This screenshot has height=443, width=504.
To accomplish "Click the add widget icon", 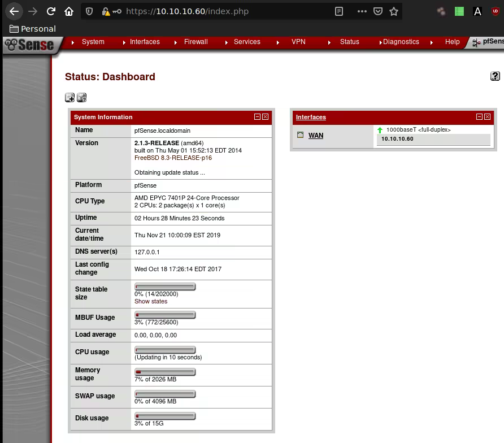I will click(x=70, y=98).
